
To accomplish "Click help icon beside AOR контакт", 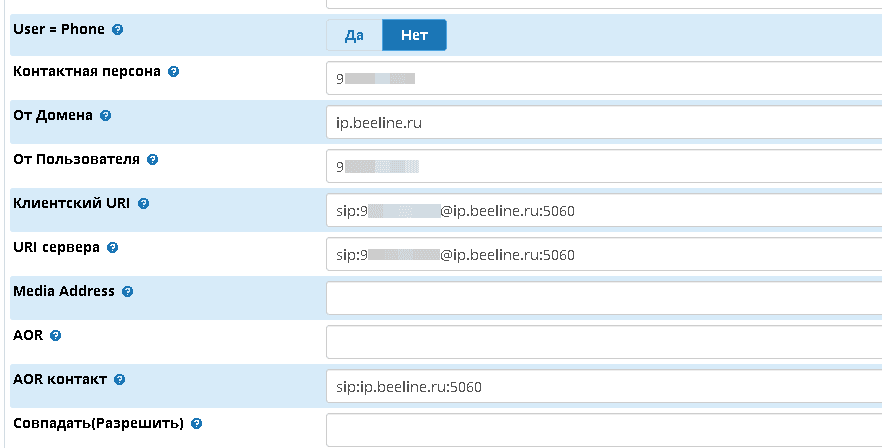I will (120, 380).
